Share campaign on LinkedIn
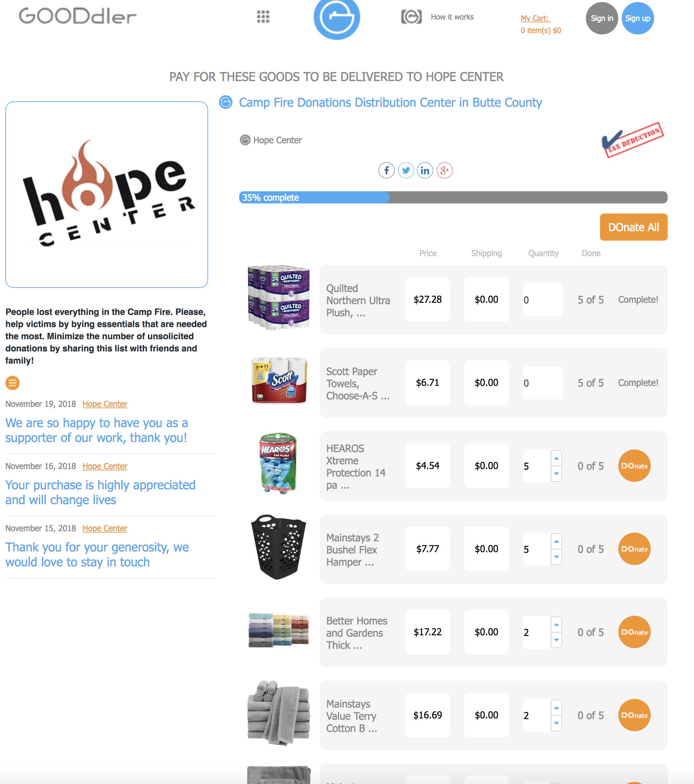Viewport: 694px width, 784px height. (425, 170)
